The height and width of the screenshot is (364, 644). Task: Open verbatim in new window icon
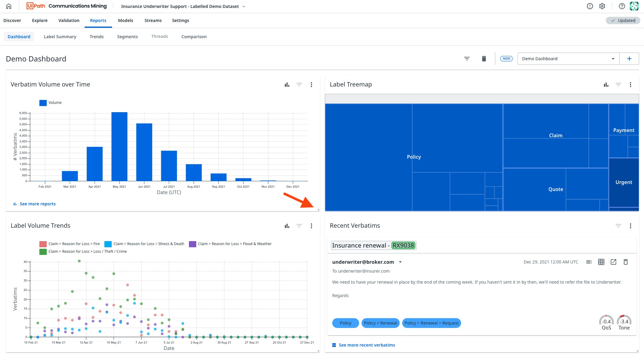tap(613, 262)
